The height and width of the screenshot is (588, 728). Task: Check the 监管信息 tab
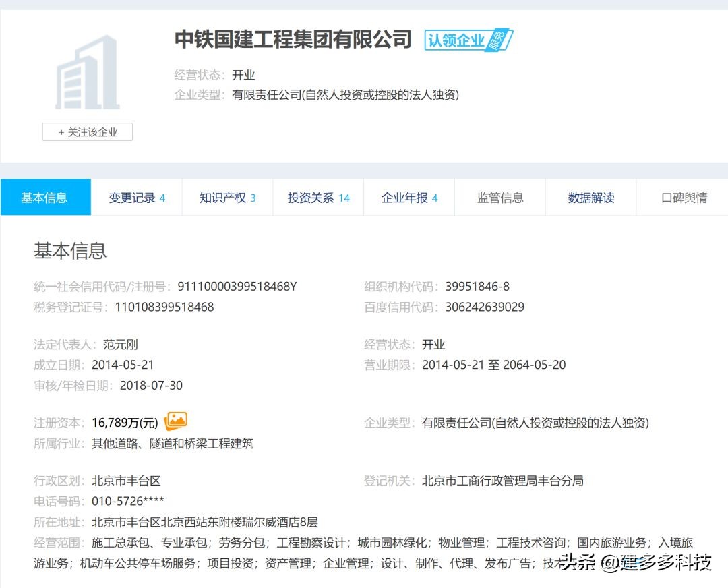pyautogui.click(x=499, y=197)
